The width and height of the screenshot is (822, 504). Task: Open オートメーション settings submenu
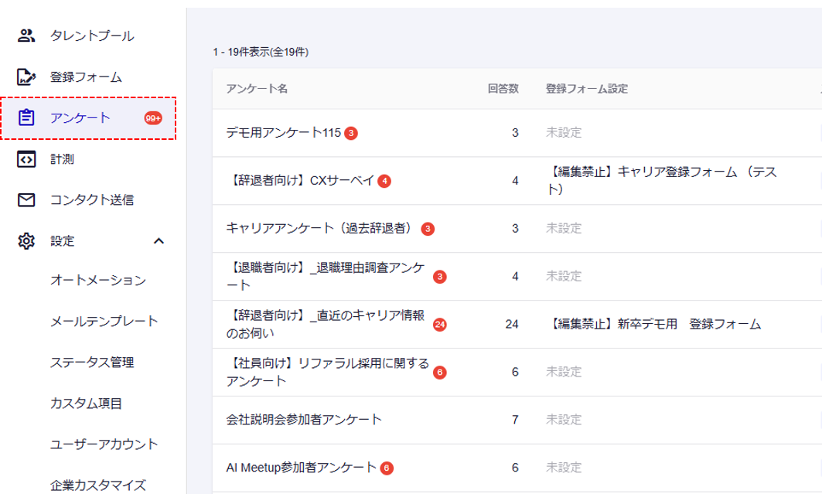(97, 280)
